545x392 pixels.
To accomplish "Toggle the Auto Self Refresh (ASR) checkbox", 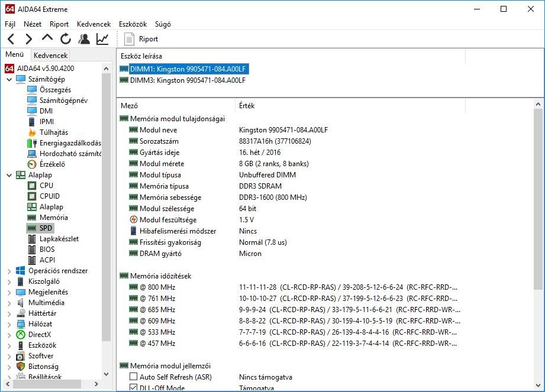I will pyautogui.click(x=134, y=377).
